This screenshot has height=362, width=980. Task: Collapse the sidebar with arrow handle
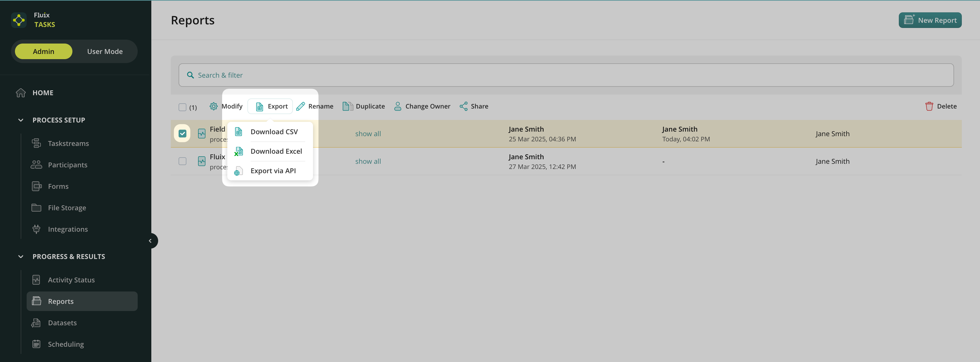[150, 241]
